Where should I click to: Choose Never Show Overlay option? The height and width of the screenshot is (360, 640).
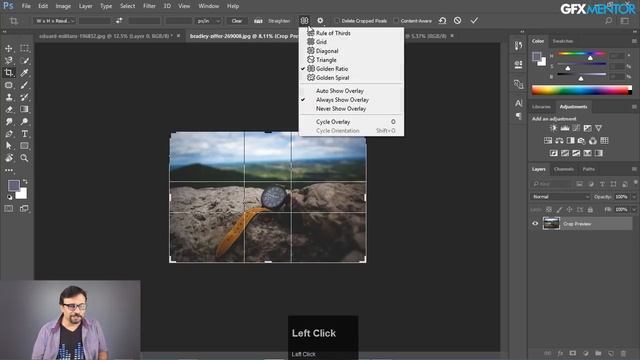[341, 109]
